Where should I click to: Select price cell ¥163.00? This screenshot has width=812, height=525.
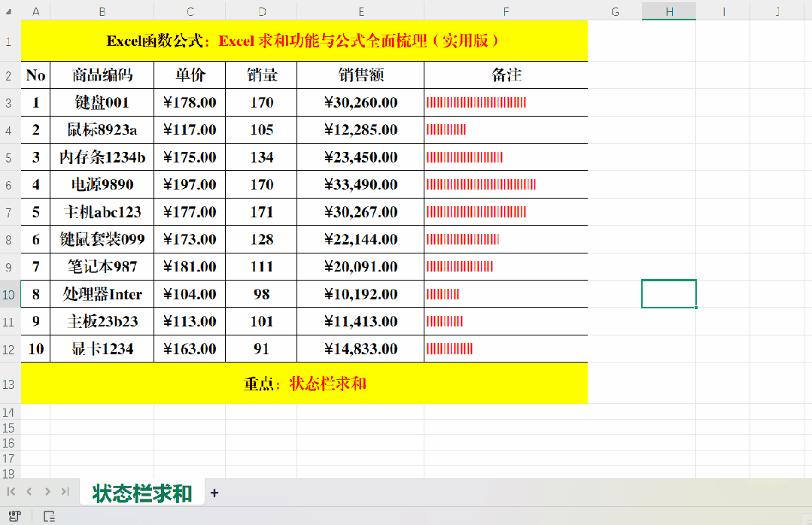(190, 349)
